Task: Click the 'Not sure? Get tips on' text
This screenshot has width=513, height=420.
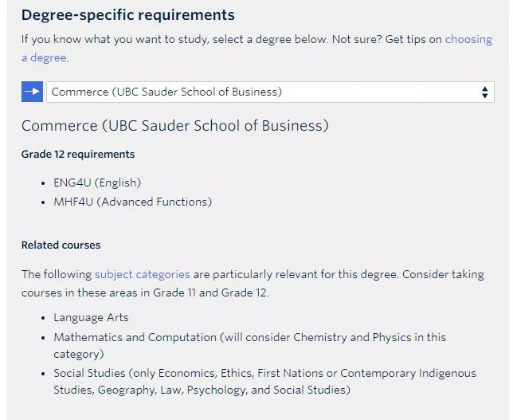Action: point(386,39)
